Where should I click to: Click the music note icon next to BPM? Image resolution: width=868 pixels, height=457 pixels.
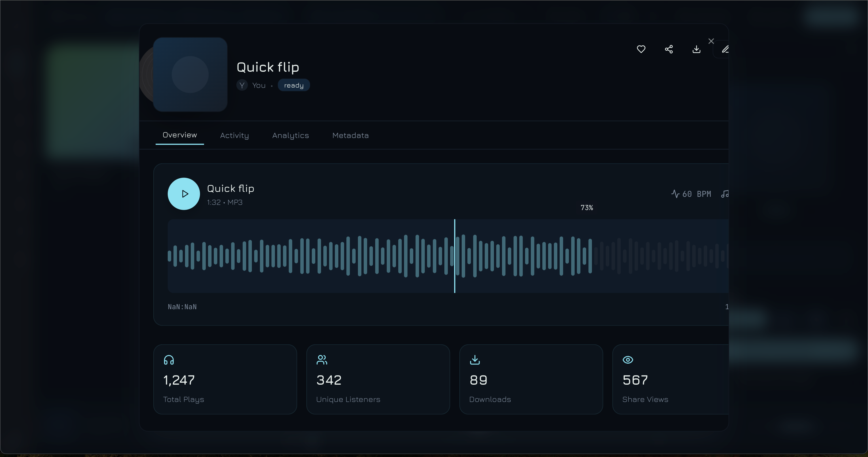pyautogui.click(x=724, y=194)
